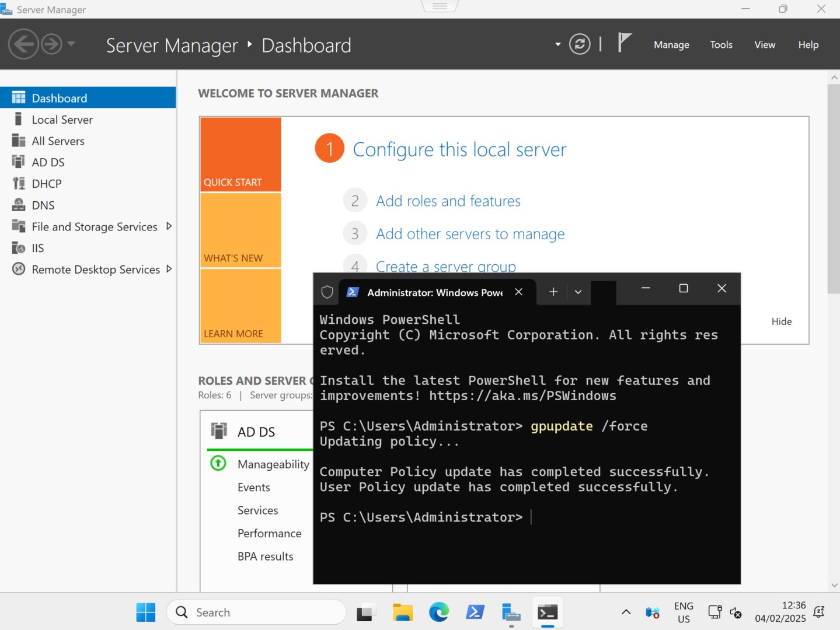The image size is (840, 630).
Task: Click the terminal shield icon
Action: [x=327, y=292]
